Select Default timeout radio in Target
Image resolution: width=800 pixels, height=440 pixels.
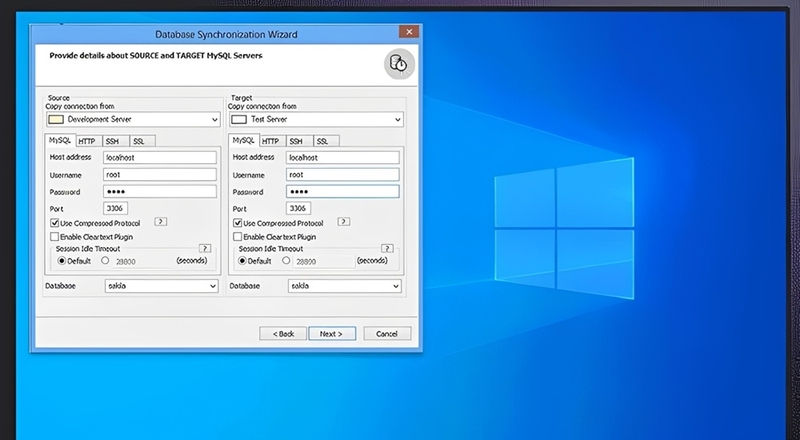243,261
